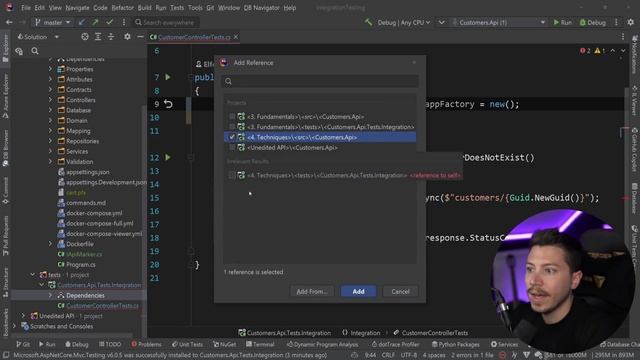Open the Build menu
This screenshot has width=640, height=360.
click(144, 8)
